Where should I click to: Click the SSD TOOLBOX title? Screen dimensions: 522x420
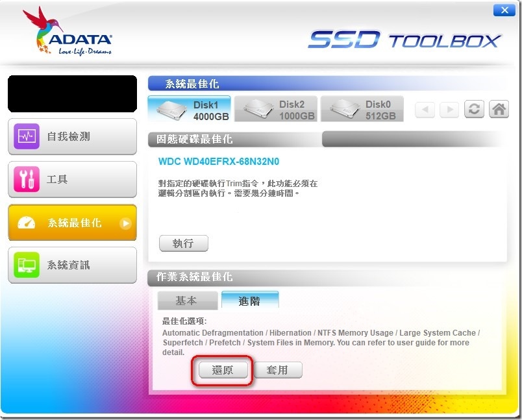click(404, 40)
